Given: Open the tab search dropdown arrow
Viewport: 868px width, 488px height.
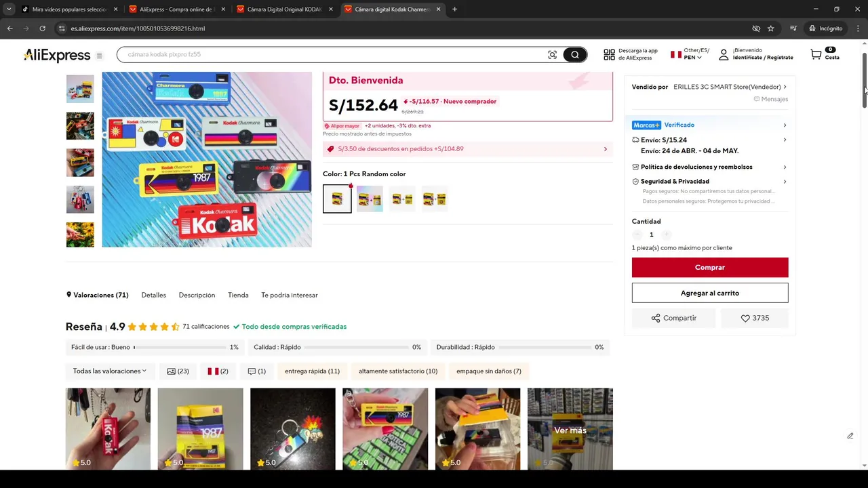Looking at the screenshot, I should 9,9.
